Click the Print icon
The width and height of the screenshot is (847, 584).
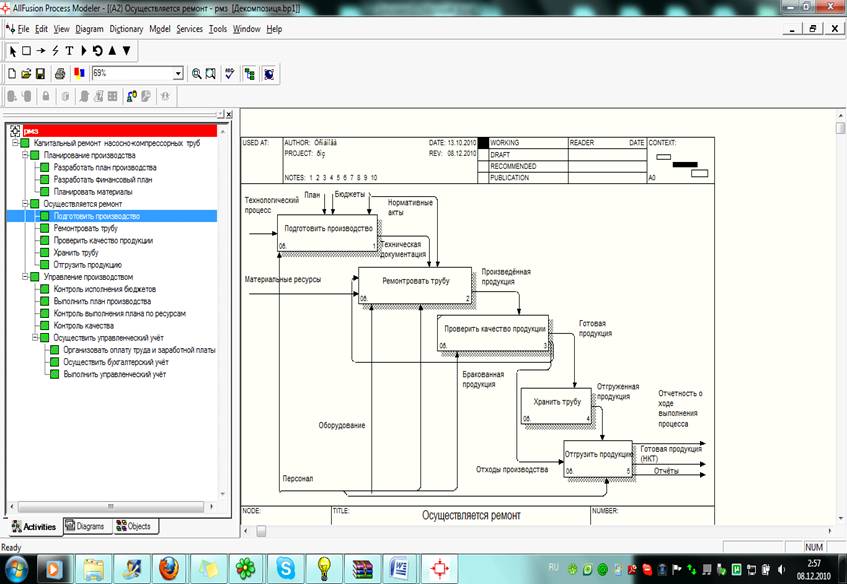tap(60, 74)
